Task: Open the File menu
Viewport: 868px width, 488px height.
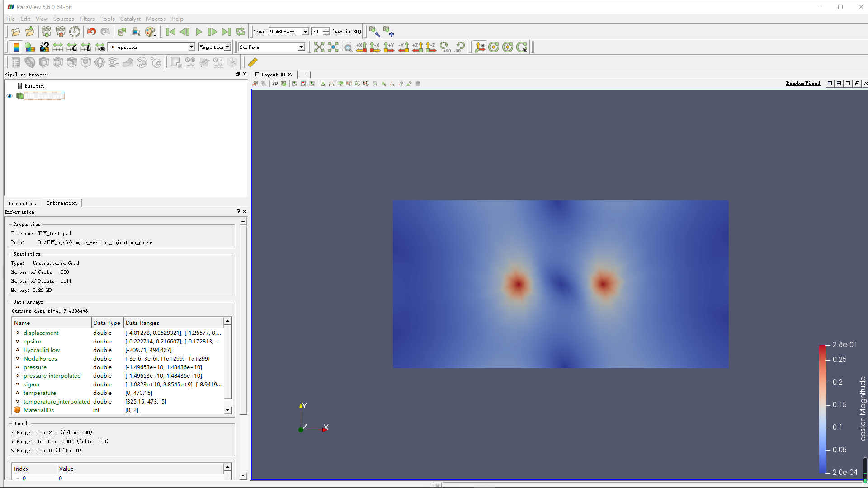Action: pyautogui.click(x=10, y=19)
